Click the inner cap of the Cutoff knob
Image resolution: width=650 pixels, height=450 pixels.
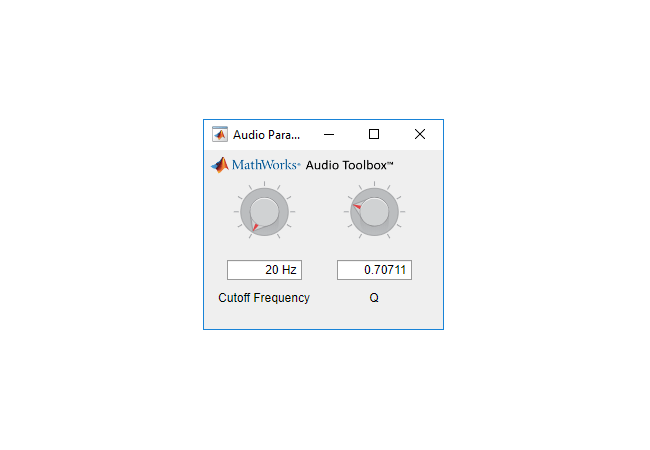click(x=265, y=212)
